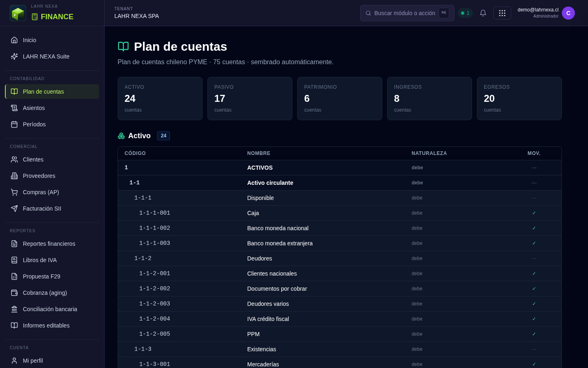Open Períodos section
The width and height of the screenshot is (588, 368).
(52, 124)
